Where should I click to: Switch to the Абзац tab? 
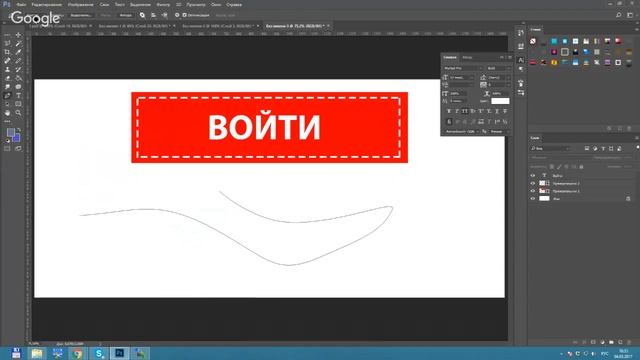pyautogui.click(x=467, y=57)
